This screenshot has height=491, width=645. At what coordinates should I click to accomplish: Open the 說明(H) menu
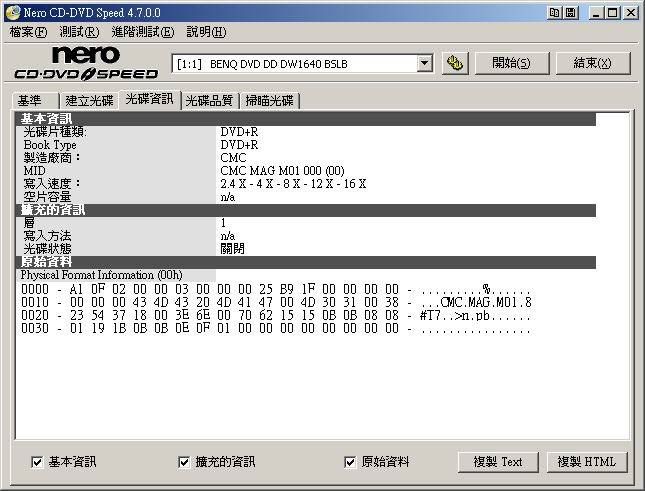coord(206,32)
